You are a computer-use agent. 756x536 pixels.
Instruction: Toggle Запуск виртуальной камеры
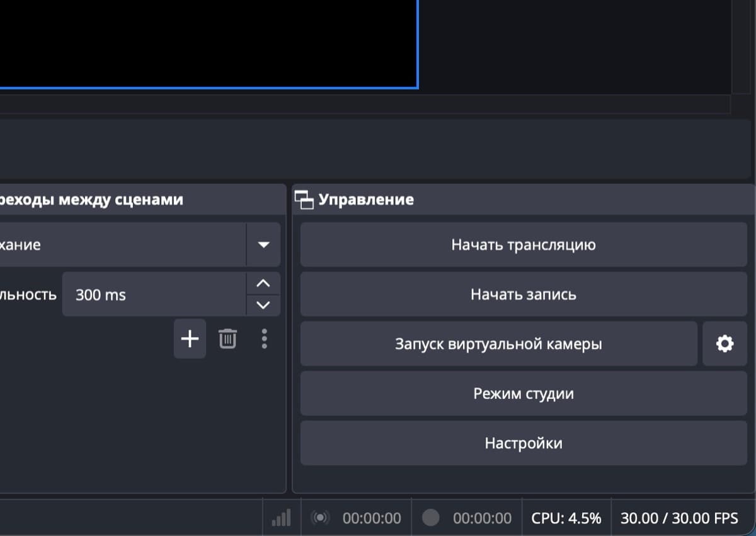pyautogui.click(x=498, y=344)
